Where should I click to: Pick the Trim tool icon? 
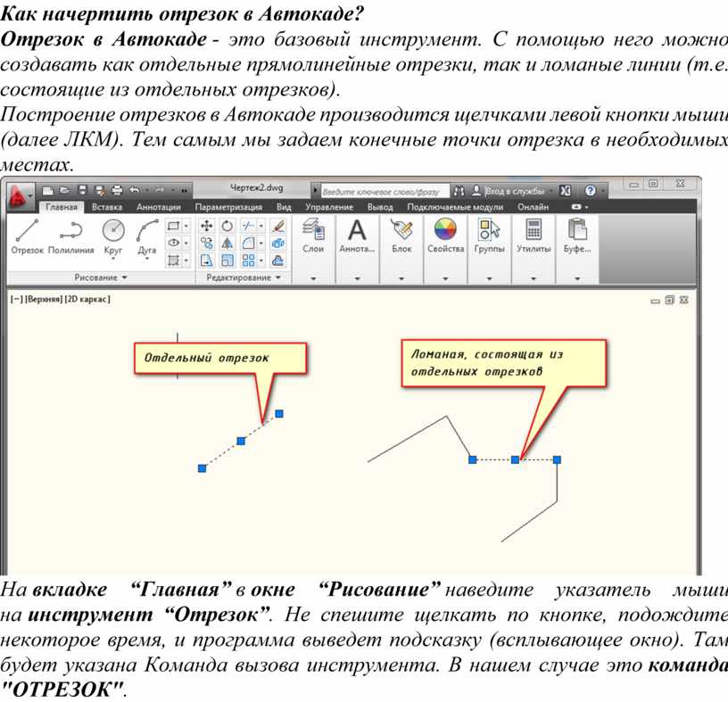point(248,226)
